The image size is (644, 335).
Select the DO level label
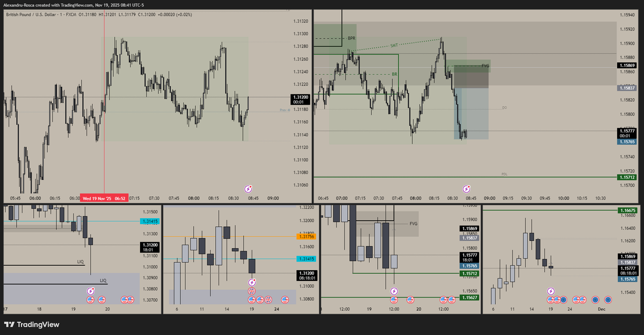coord(504,108)
